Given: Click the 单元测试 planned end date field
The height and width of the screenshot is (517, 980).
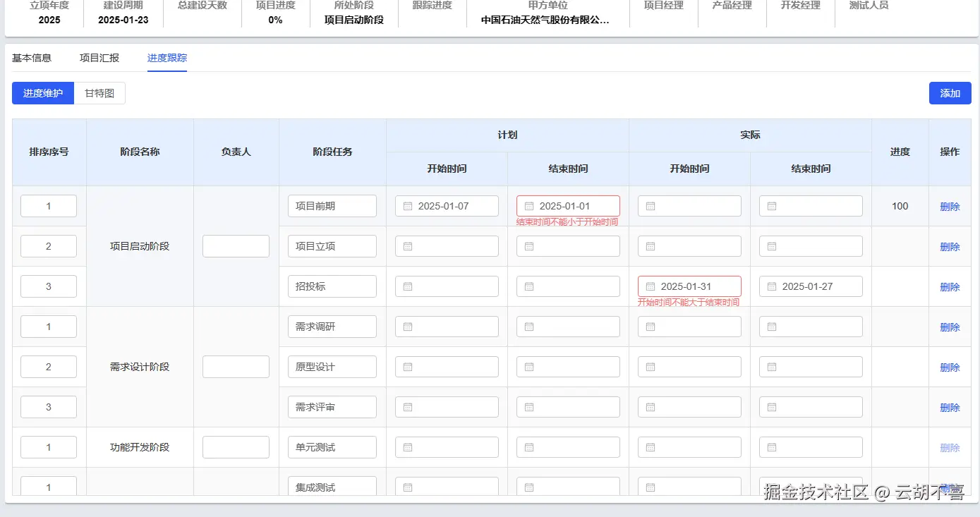Looking at the screenshot, I should tap(568, 447).
